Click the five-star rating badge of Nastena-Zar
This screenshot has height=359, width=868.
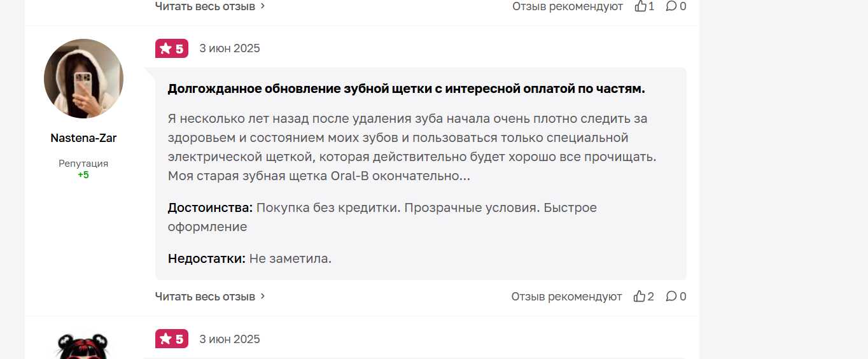(x=172, y=48)
